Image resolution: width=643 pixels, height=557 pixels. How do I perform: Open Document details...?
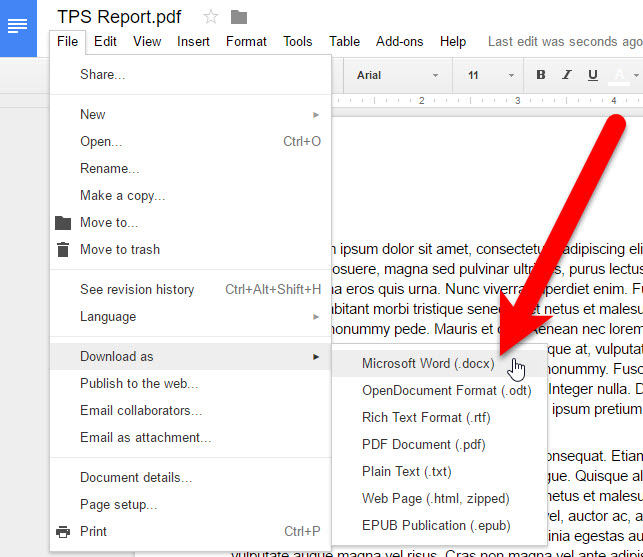(190, 478)
